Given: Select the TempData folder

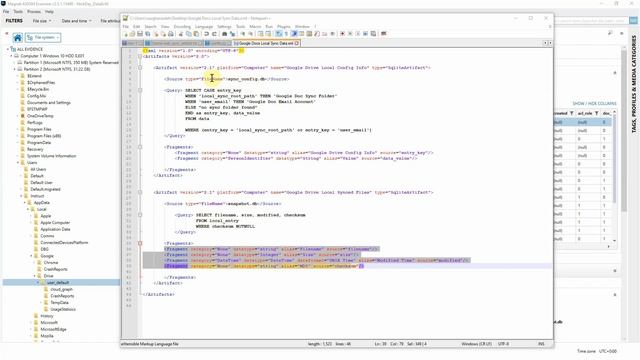Looking at the screenshot, I should (x=59, y=302).
